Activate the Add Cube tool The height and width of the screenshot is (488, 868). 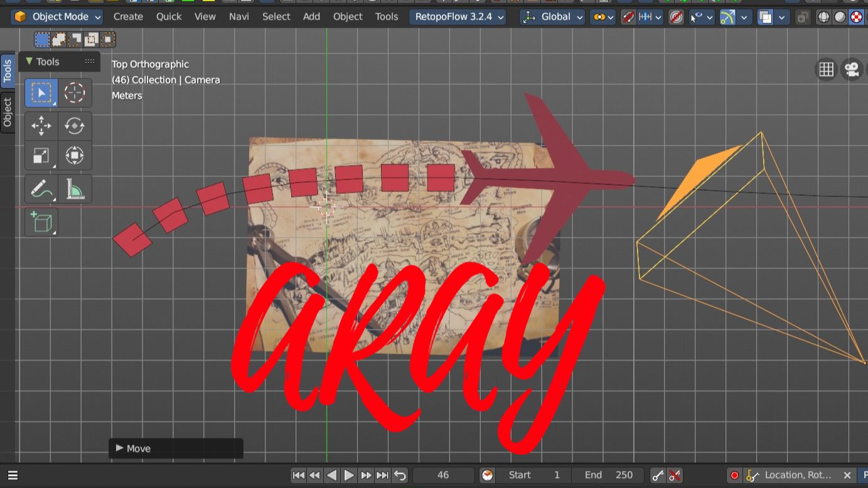tap(41, 222)
